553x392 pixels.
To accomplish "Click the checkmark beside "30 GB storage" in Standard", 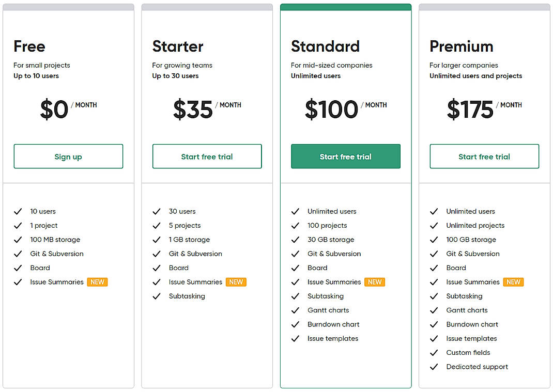I will click(295, 240).
